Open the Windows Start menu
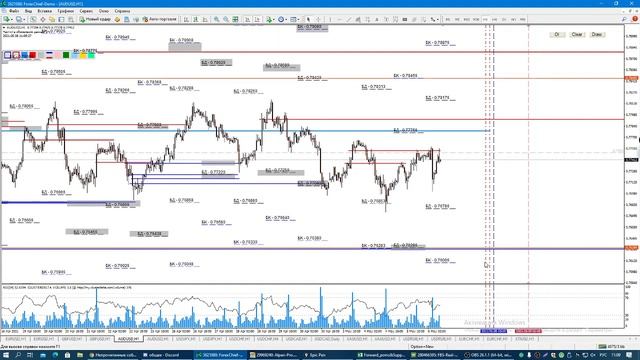The width and height of the screenshot is (640, 360). (6, 355)
